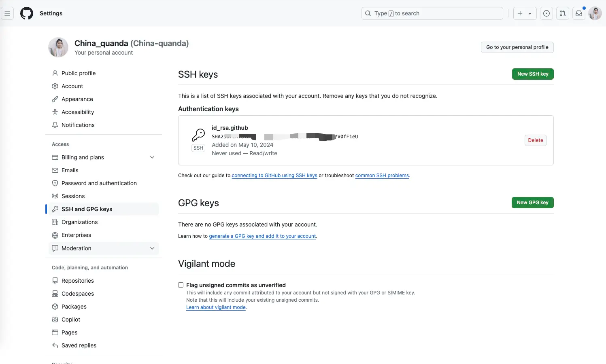Enable flagging unsigned commits as unverified

[x=181, y=285]
